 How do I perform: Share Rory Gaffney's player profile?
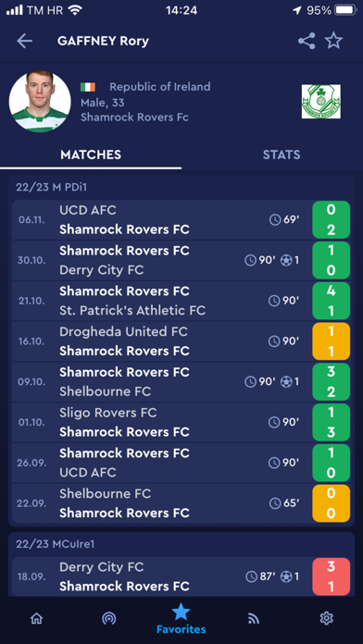tap(307, 41)
